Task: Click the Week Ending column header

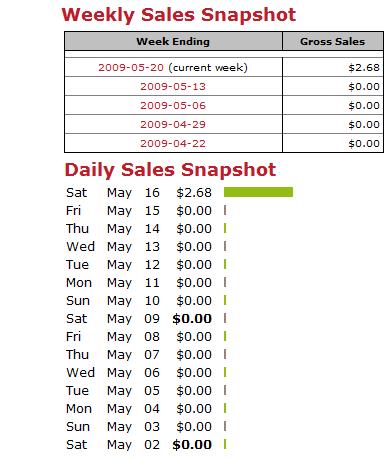Action: [x=173, y=41]
